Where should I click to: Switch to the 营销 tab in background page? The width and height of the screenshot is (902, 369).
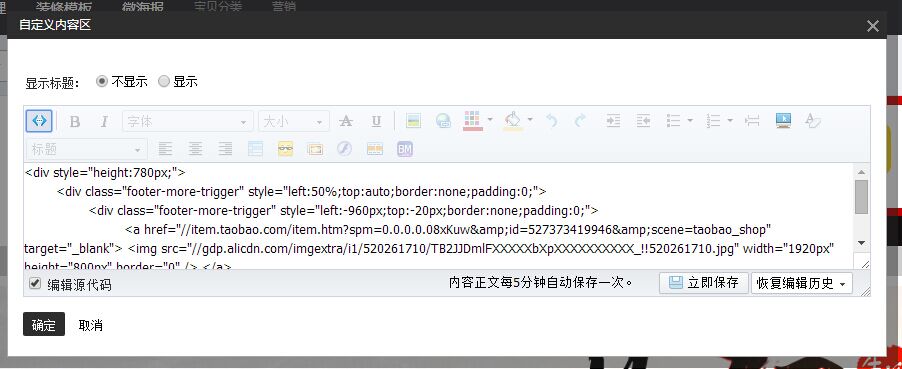pos(284,6)
